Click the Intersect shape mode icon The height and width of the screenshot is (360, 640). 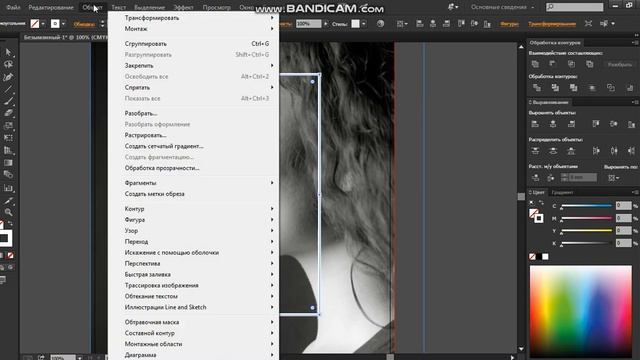[x=571, y=64]
